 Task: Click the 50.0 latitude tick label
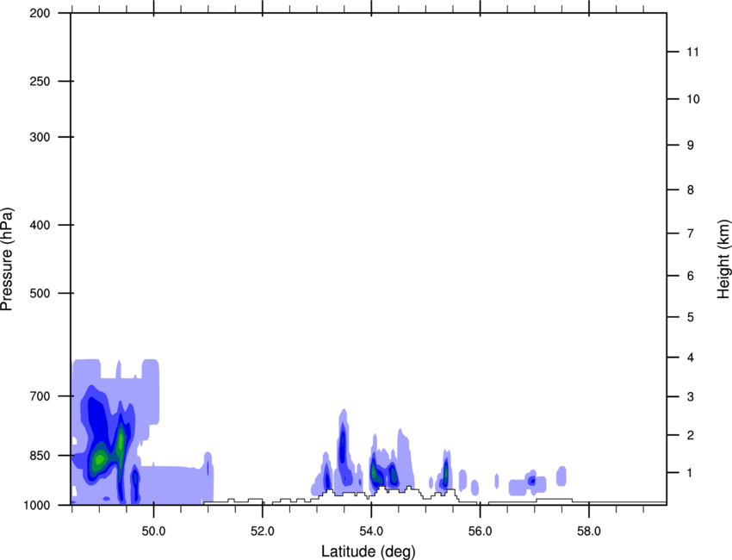click(153, 532)
